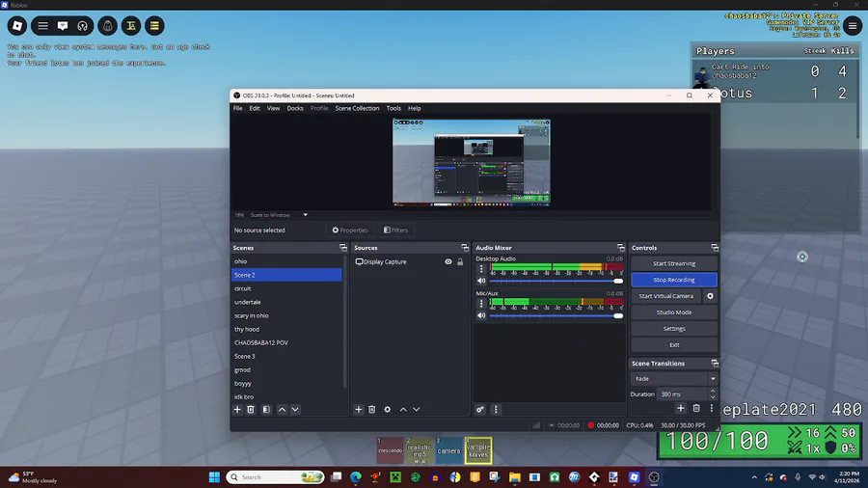Screen dimensions: 868x488
Task: Open Roblox hamburger menu top right
Action: [x=853, y=25]
